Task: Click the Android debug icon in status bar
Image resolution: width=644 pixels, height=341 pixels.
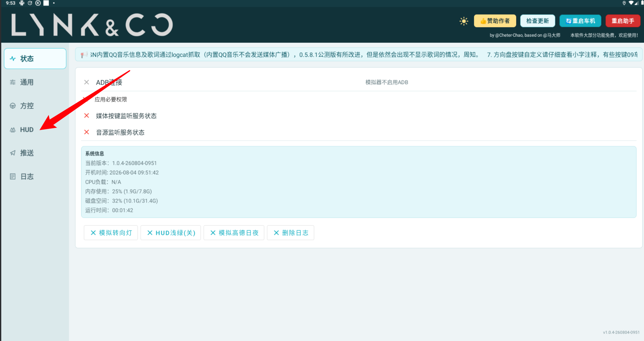Action: (22, 3)
